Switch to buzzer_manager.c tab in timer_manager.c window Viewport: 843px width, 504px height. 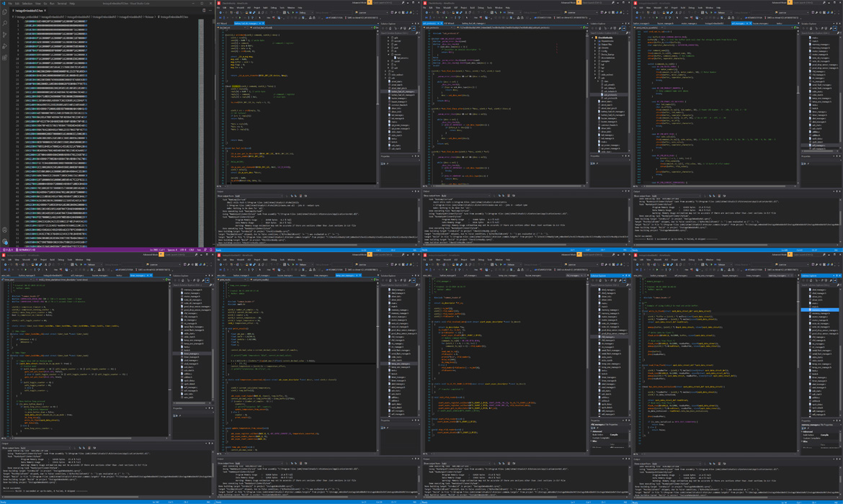pyautogui.click(x=100, y=275)
